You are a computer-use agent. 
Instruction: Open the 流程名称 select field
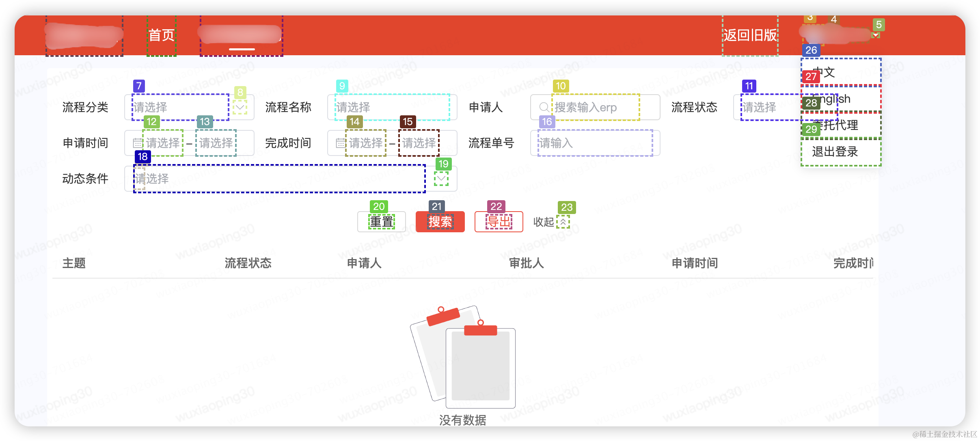392,107
